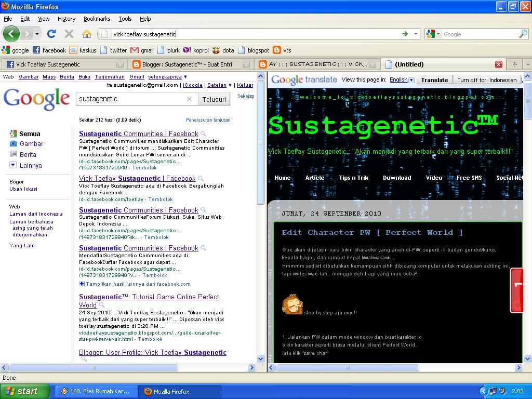Viewport: 532px width, 399px height.
Task: Expand the 'selengkapnya' dropdown menu
Action: pyautogui.click(x=166, y=76)
